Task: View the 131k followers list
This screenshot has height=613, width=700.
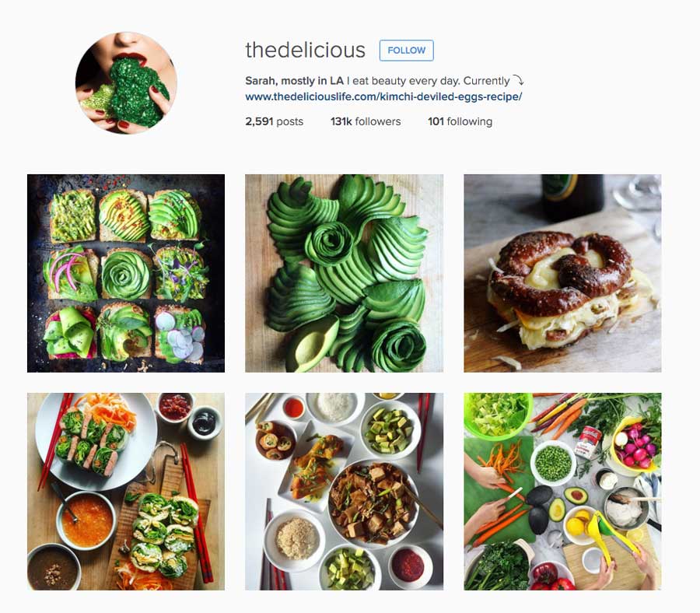Action: point(366,121)
